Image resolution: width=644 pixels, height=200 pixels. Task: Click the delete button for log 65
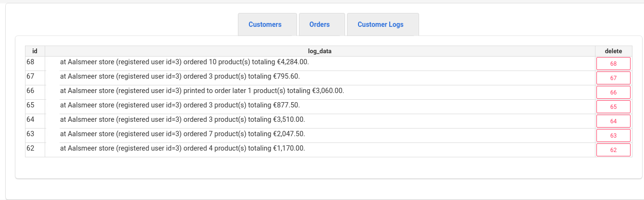point(613,107)
